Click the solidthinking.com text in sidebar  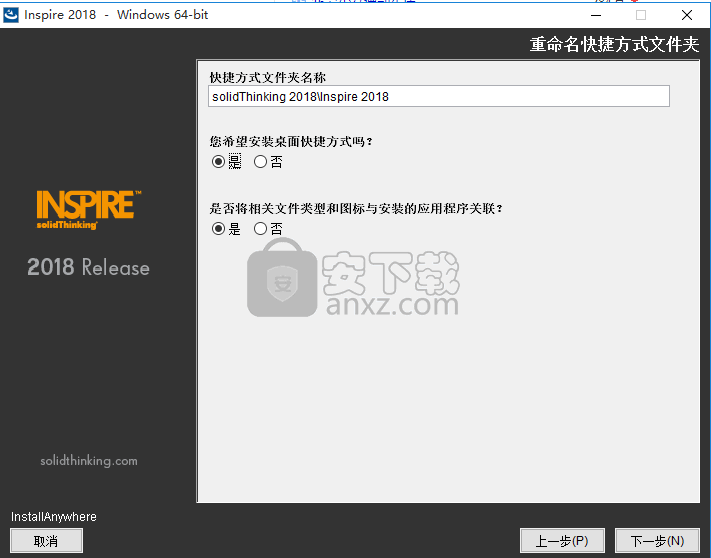point(89,461)
